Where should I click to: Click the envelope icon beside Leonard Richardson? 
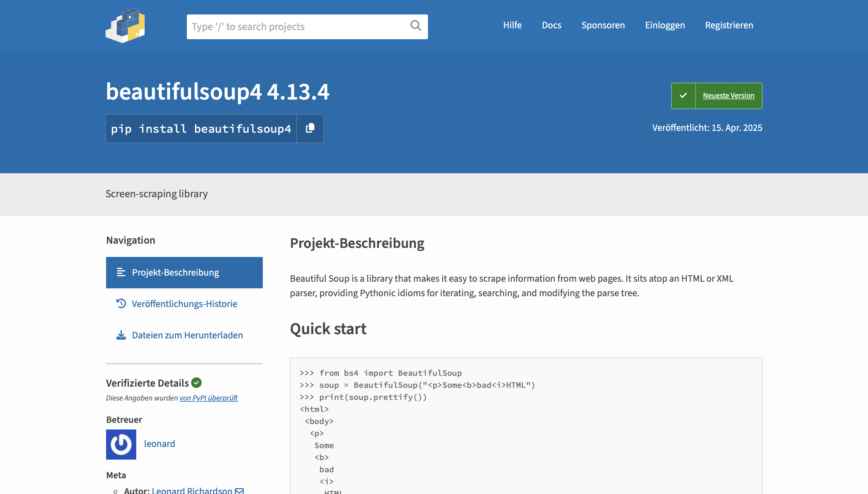(x=239, y=491)
